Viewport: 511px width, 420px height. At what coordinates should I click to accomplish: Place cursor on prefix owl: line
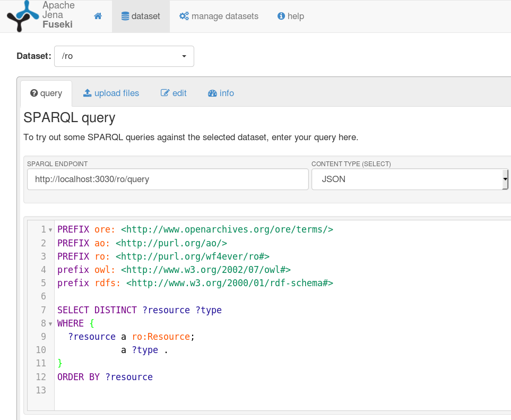point(174,270)
